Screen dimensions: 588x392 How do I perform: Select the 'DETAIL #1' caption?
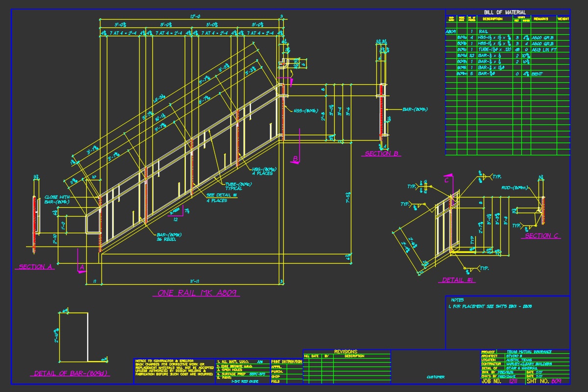[458, 280]
